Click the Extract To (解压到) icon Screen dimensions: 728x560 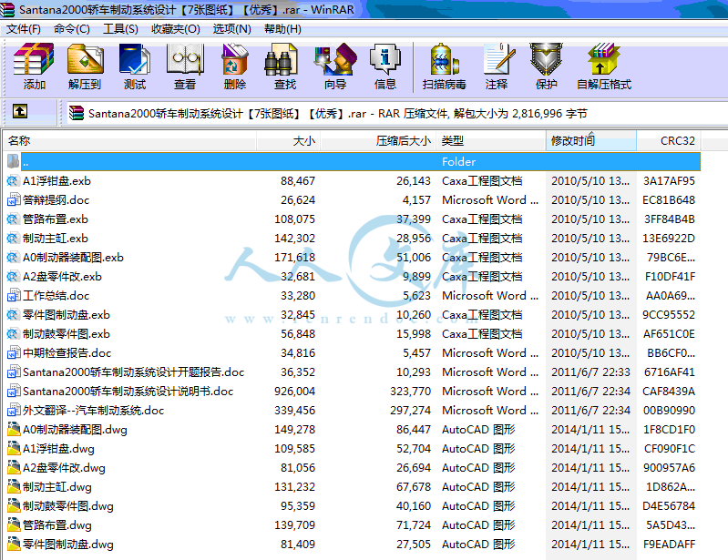[85, 59]
